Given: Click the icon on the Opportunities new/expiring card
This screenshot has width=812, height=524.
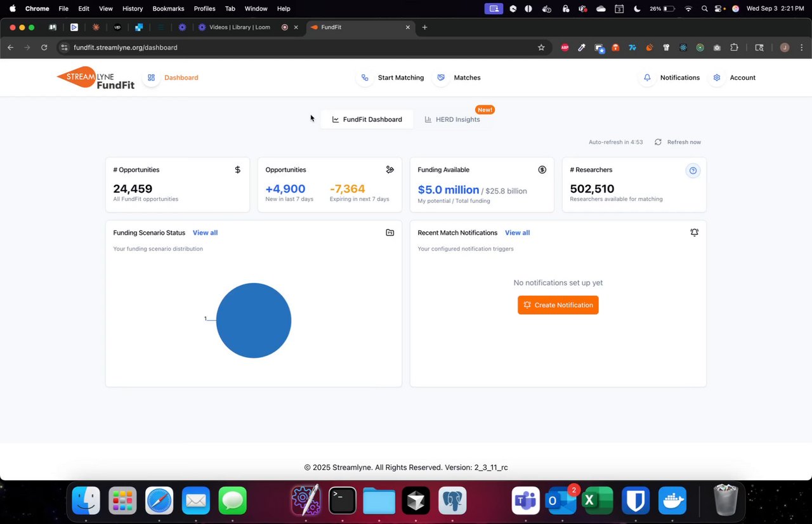Looking at the screenshot, I should click(390, 169).
